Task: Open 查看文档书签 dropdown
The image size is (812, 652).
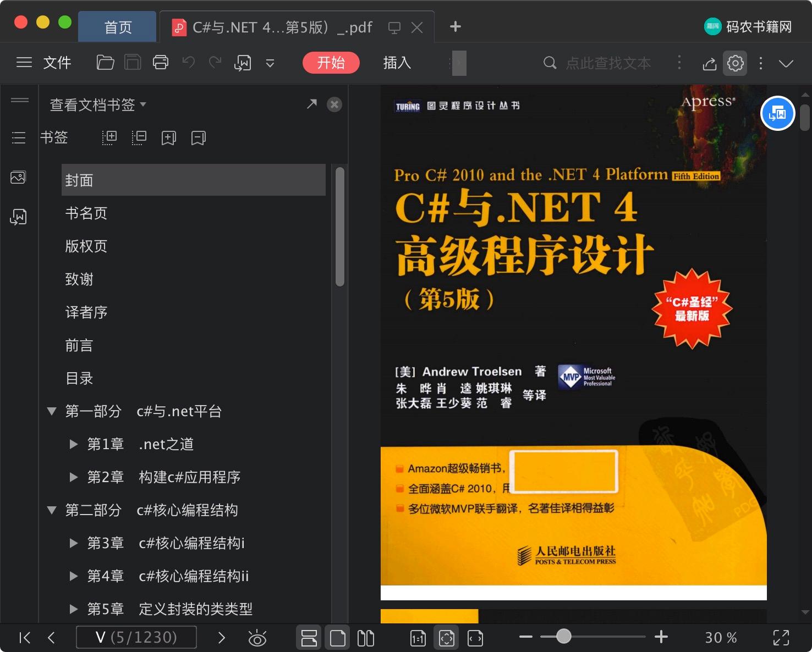Action: (98, 104)
